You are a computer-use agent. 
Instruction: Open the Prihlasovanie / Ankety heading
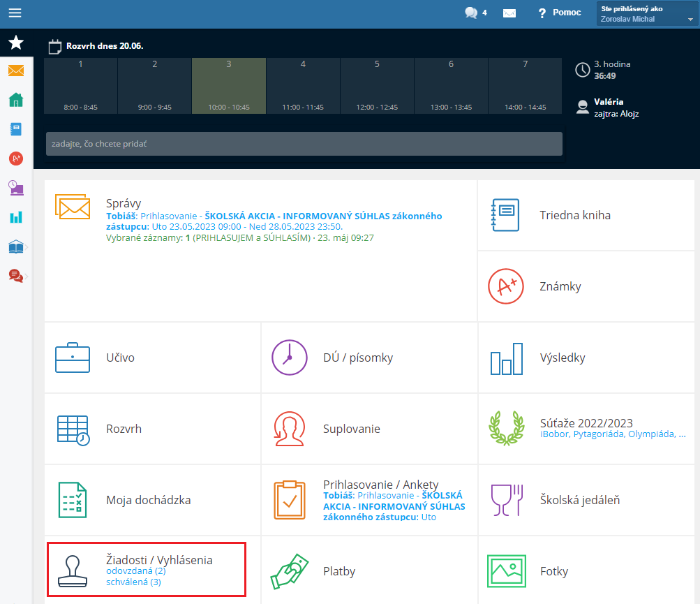[x=381, y=485]
